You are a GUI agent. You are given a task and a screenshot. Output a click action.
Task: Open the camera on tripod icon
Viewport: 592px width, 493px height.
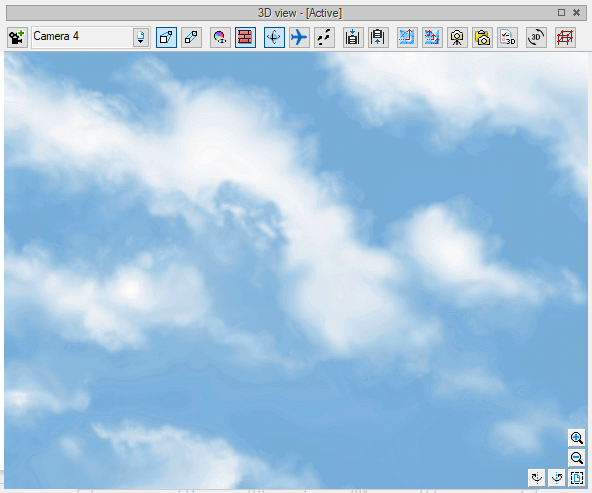(457, 37)
